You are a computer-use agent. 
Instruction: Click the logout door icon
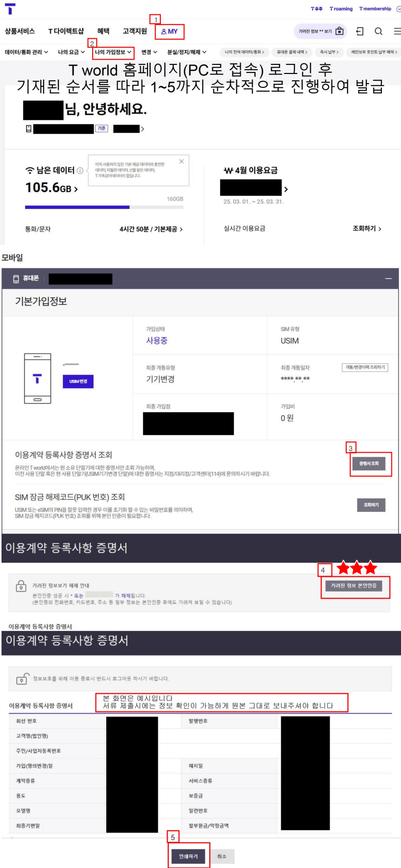click(360, 31)
